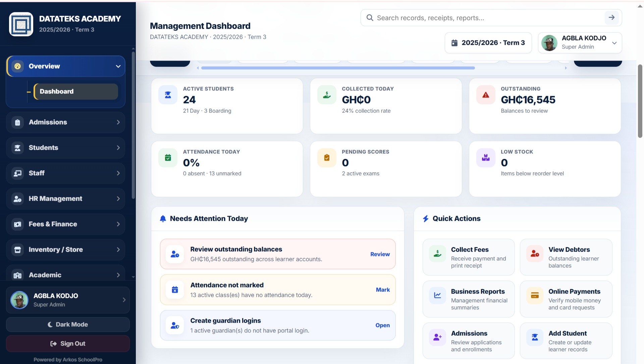Expand the Admissions menu chevron
This screenshot has height=364, width=644.
coord(118,122)
